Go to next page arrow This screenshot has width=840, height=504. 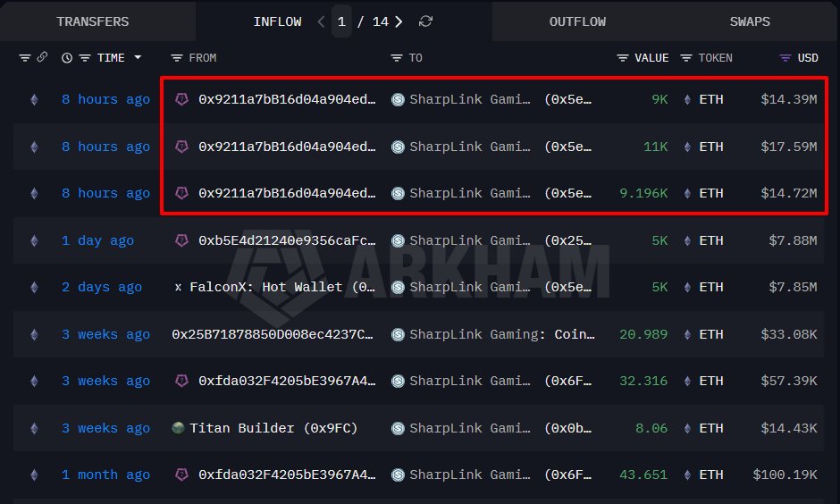[399, 21]
